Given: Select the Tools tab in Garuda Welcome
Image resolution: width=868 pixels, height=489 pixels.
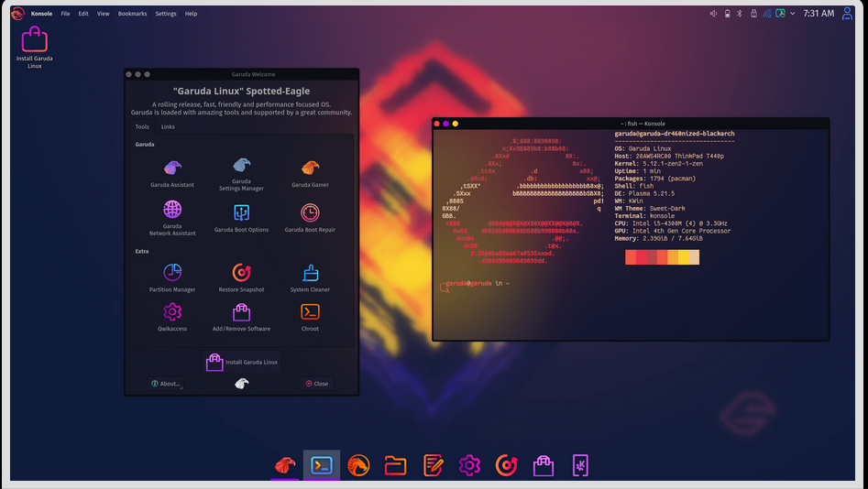Looking at the screenshot, I should coord(142,126).
